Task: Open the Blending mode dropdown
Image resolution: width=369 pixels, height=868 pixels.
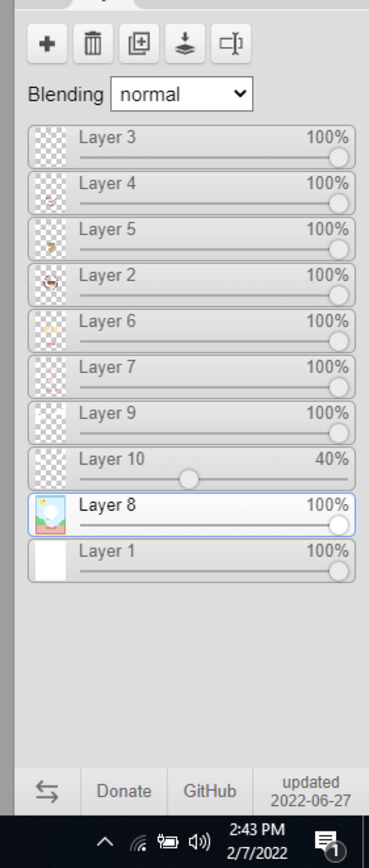Action: pos(182,94)
